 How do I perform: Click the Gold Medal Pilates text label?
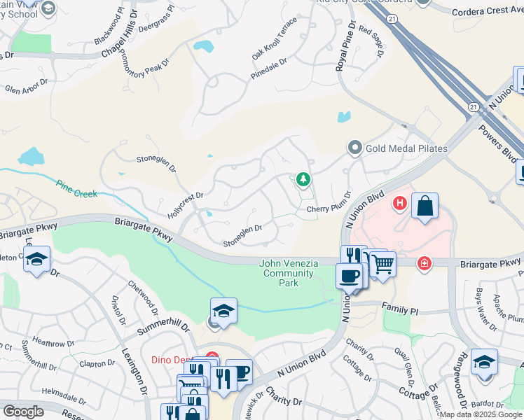click(406, 148)
